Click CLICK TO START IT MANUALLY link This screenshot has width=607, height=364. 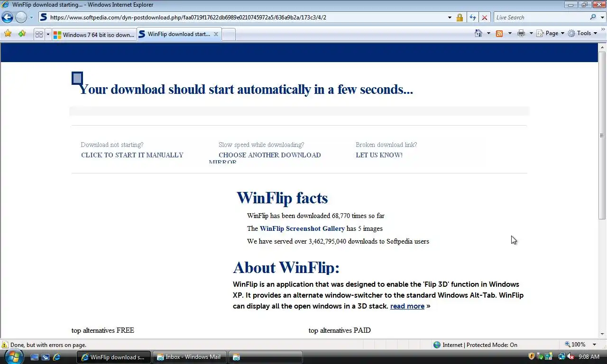point(132,155)
